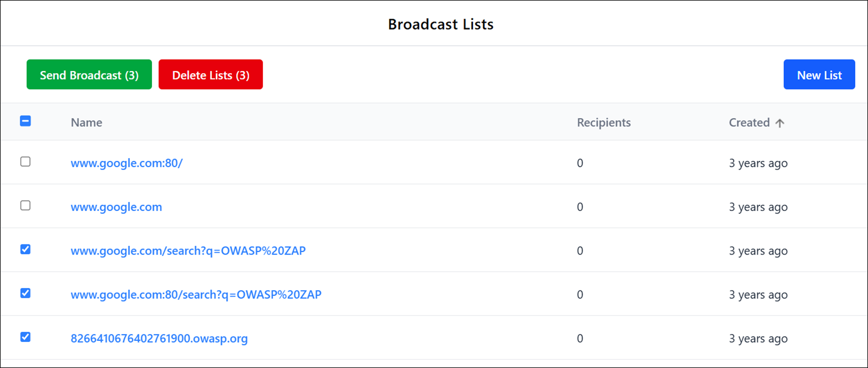Viewport: 868px width, 368px height.
Task: Click the sort arrow icon beside Created
Action: (780, 123)
